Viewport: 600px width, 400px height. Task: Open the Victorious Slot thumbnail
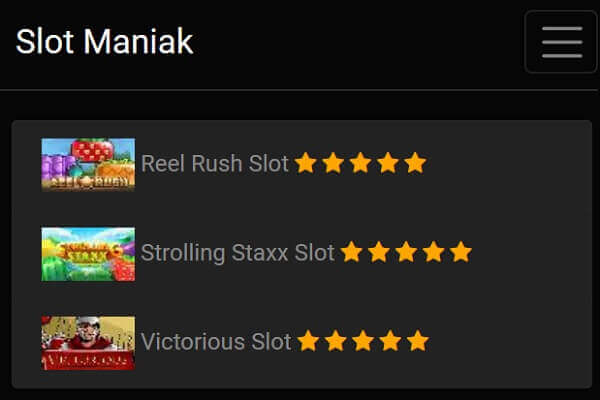[88, 343]
